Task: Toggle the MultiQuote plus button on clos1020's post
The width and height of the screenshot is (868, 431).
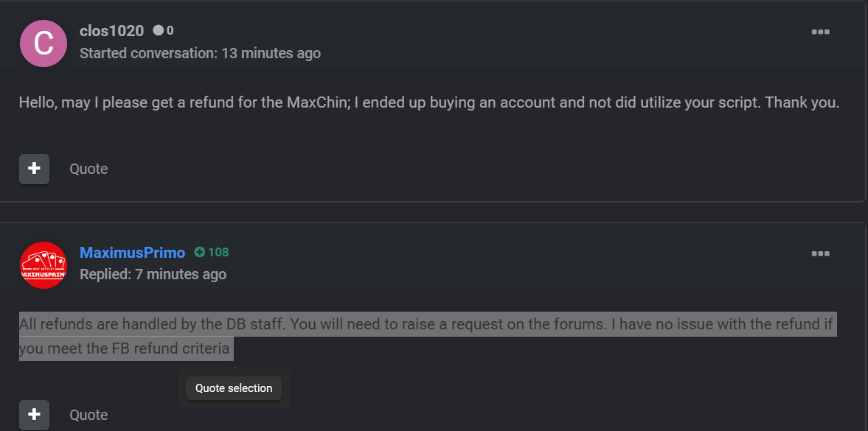Action: tap(35, 169)
